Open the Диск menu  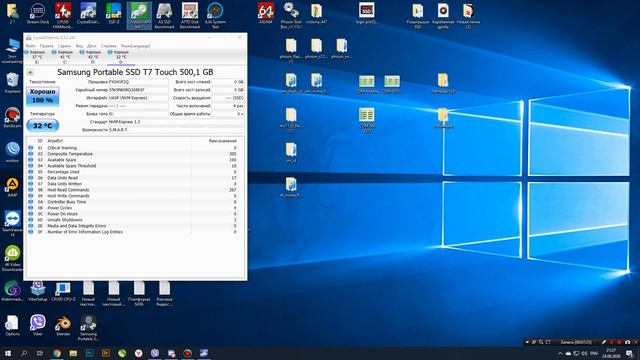tap(92, 46)
